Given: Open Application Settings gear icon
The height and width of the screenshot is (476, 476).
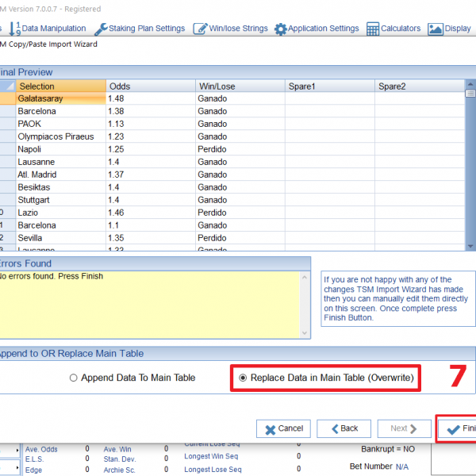Looking at the screenshot, I should coord(280,29).
